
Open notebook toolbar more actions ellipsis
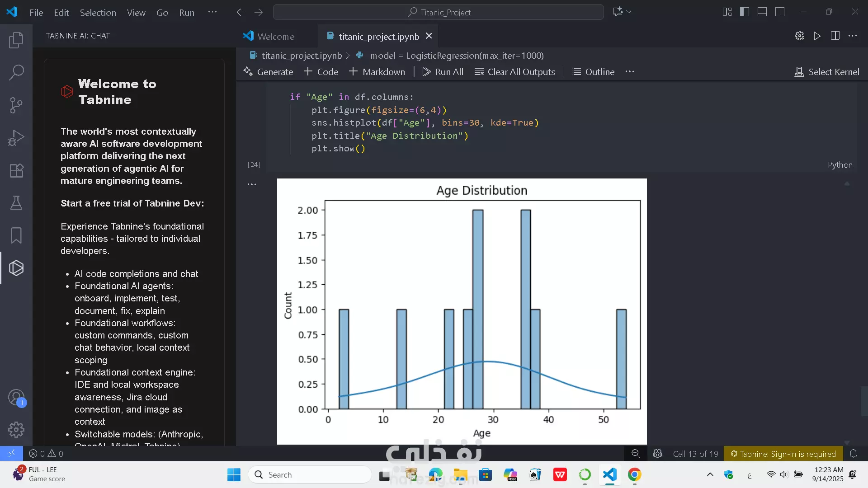pyautogui.click(x=630, y=72)
